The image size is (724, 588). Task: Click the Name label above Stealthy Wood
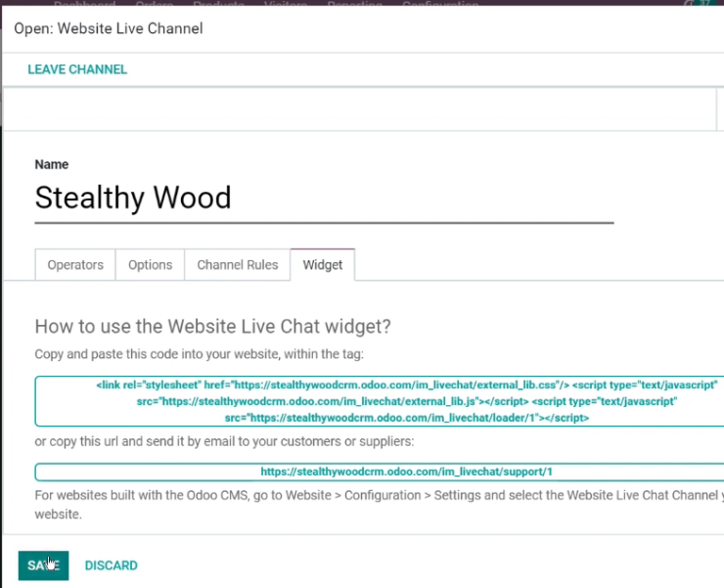pos(52,164)
